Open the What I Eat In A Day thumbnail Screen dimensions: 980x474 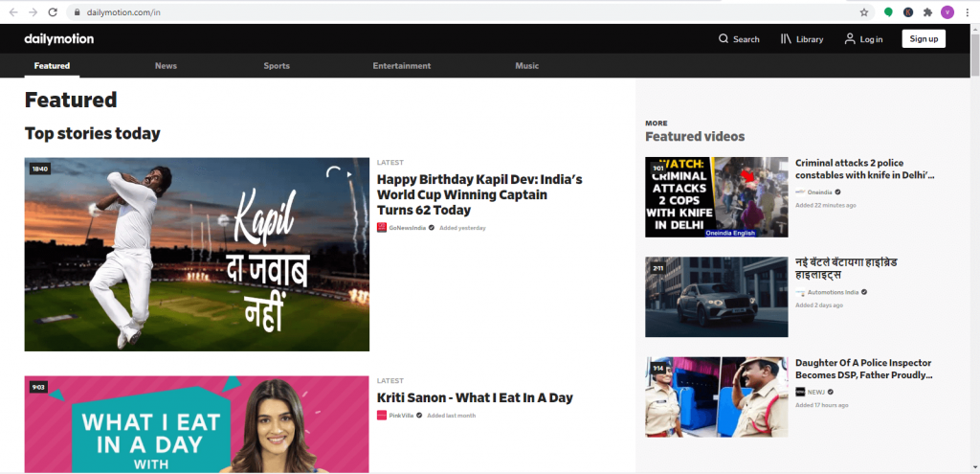[197, 424]
